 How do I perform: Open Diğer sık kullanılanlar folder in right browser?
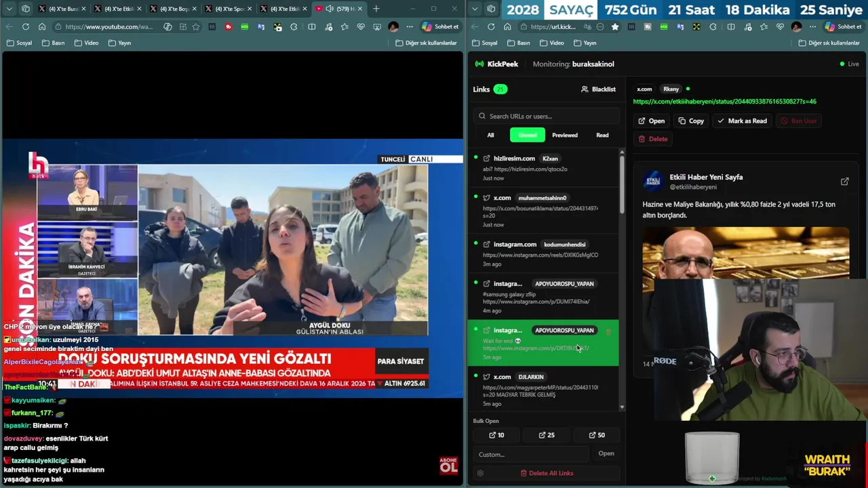click(829, 43)
